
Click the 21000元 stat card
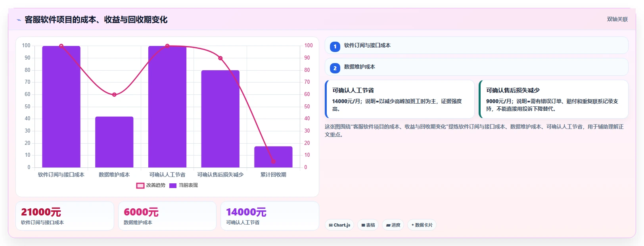65,216
